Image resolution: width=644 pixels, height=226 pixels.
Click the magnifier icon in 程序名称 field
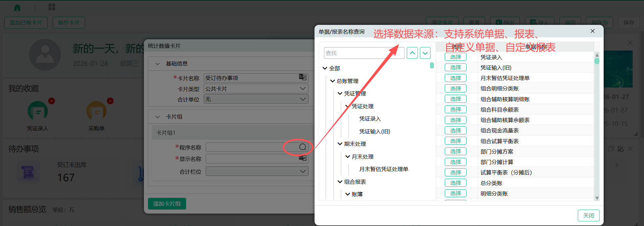(303, 147)
